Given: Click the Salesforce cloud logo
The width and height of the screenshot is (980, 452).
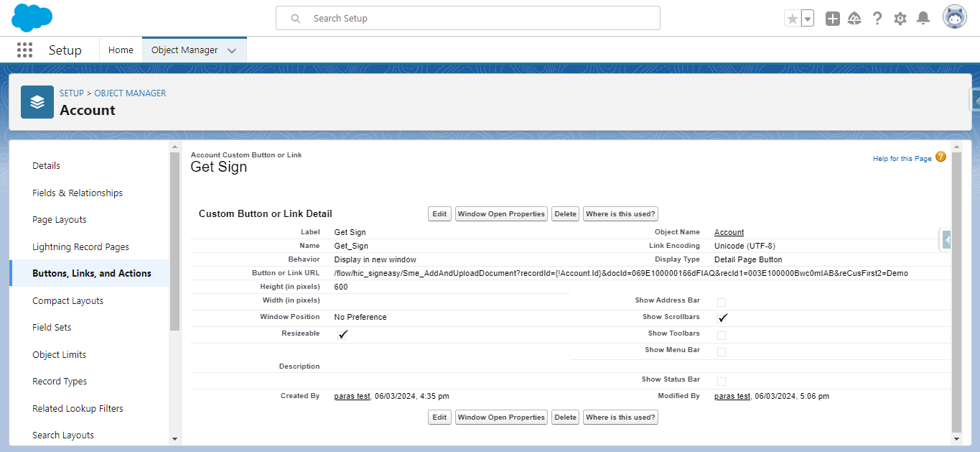Looking at the screenshot, I should tap(32, 18).
